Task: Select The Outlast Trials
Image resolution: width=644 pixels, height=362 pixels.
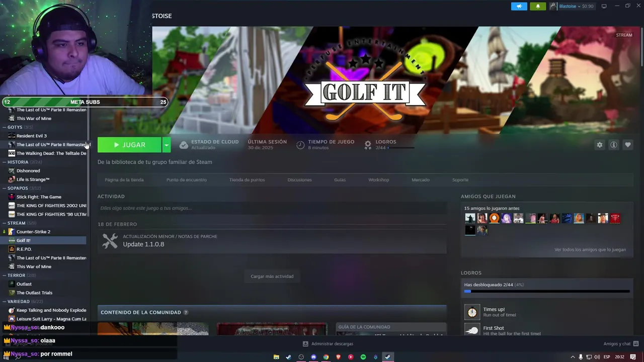Action: [34, 293]
